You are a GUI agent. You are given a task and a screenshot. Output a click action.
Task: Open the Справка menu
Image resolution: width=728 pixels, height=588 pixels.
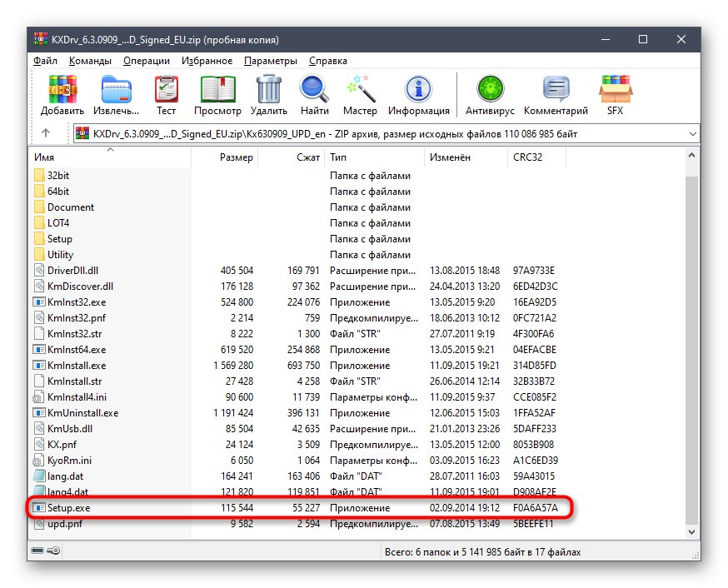pos(328,61)
